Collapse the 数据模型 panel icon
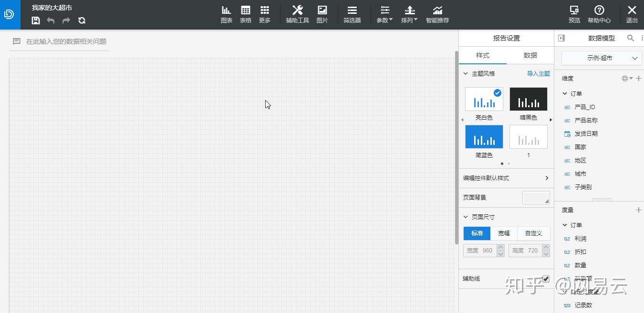 [x=561, y=38]
